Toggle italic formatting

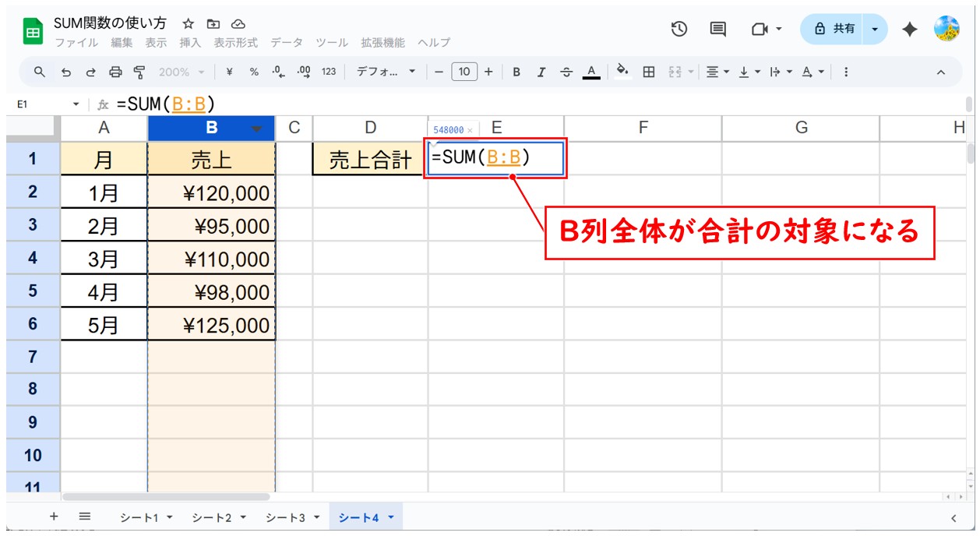click(541, 72)
